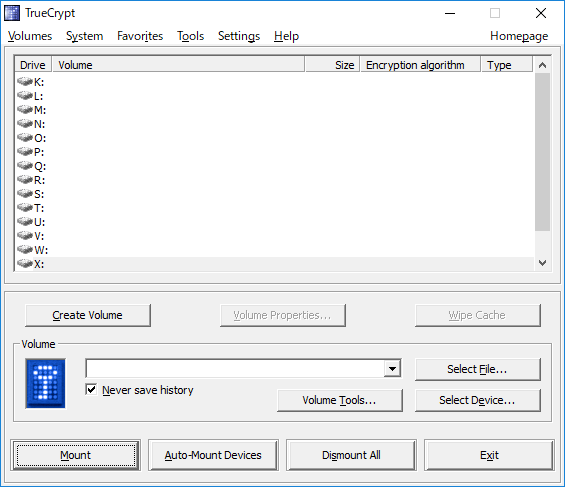This screenshot has height=487, width=565.
Task: Select the X: drive slot icon
Action: coord(25,264)
